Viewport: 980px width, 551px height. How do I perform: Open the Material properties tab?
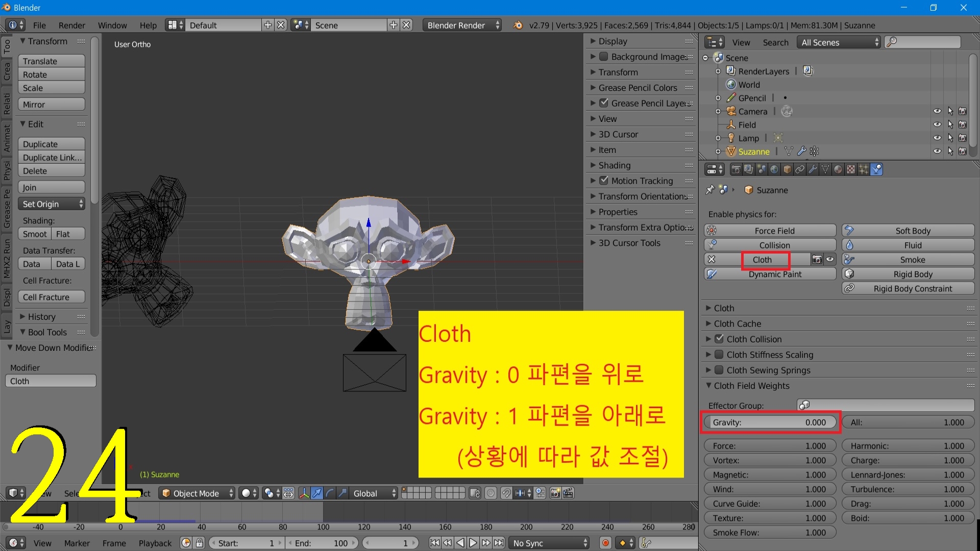(838, 169)
